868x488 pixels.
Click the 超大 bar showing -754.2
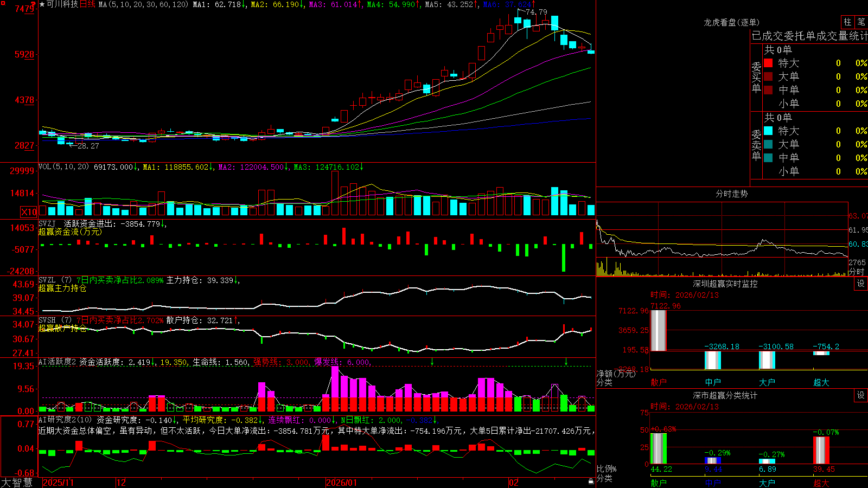click(x=821, y=353)
